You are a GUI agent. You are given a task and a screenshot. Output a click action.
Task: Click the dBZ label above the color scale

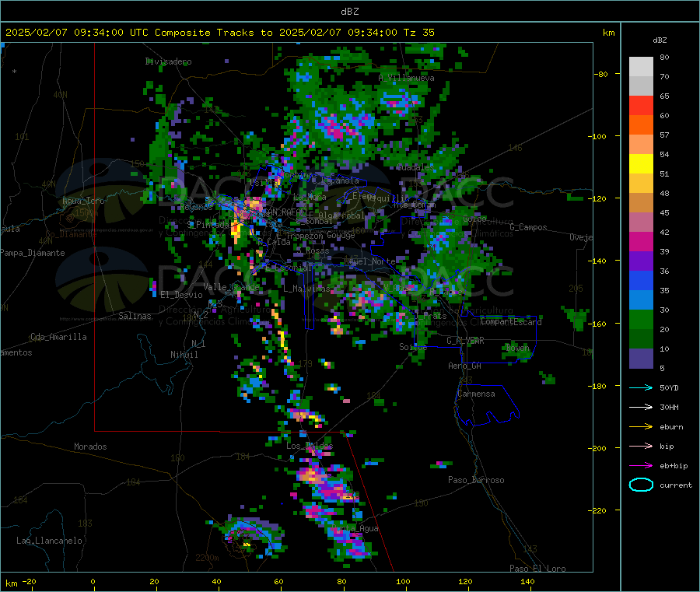tap(660, 40)
